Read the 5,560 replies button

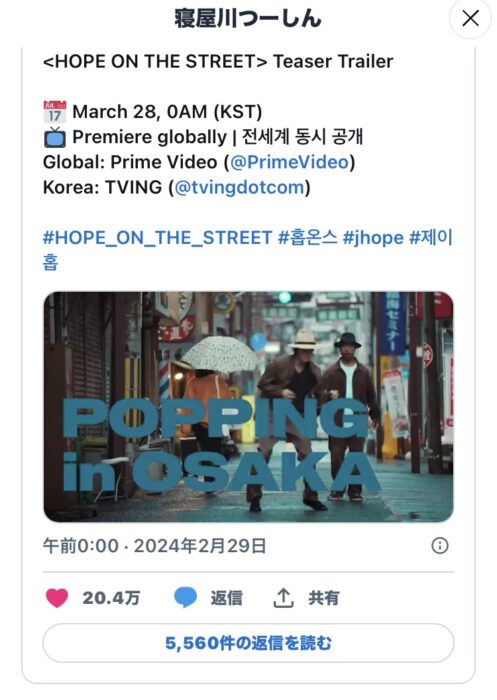click(x=248, y=643)
